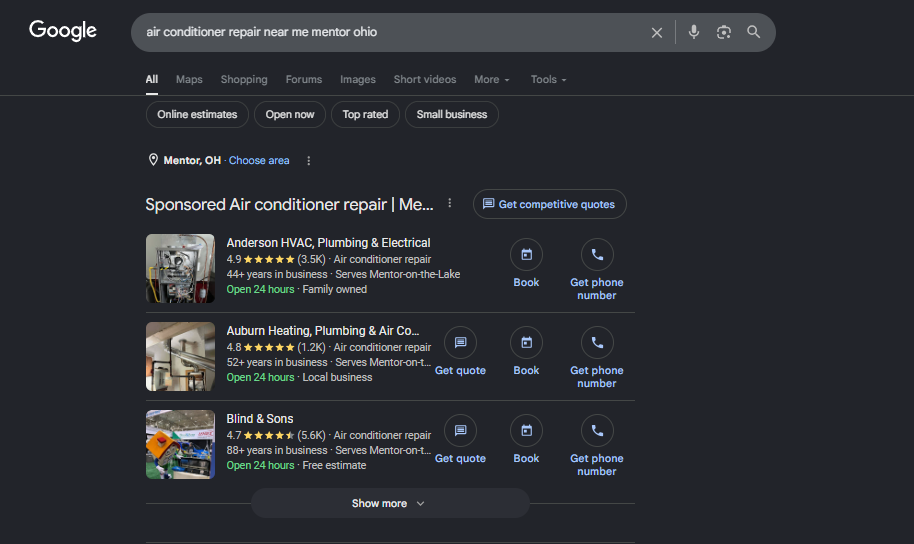This screenshot has height=544, width=914.
Task: Expand the Tools dropdown
Action: (x=548, y=79)
